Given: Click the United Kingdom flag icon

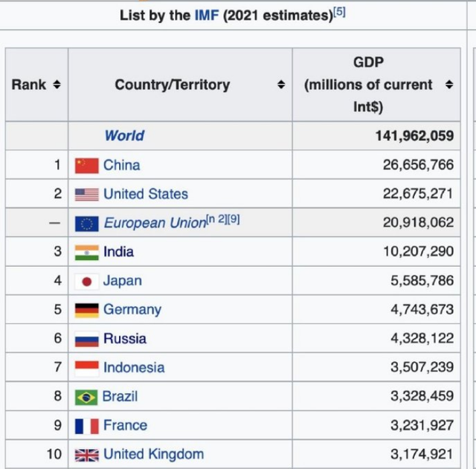Looking at the screenshot, I should click(x=87, y=455).
